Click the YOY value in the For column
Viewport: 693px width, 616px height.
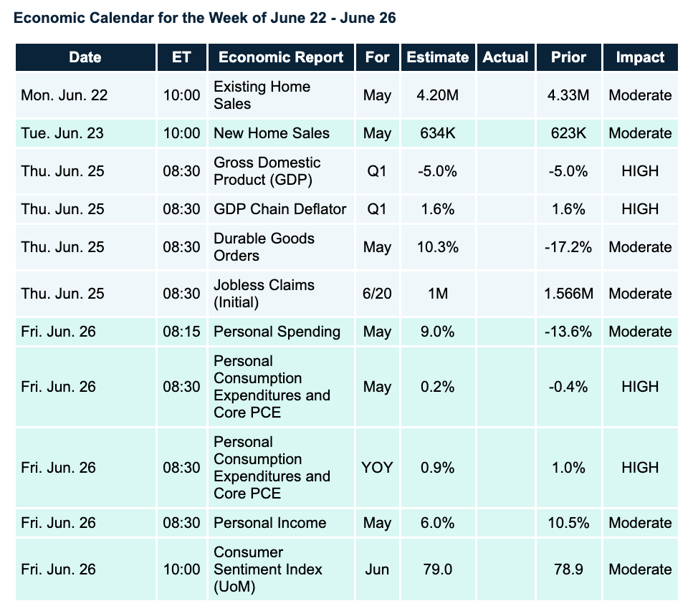coord(377,468)
